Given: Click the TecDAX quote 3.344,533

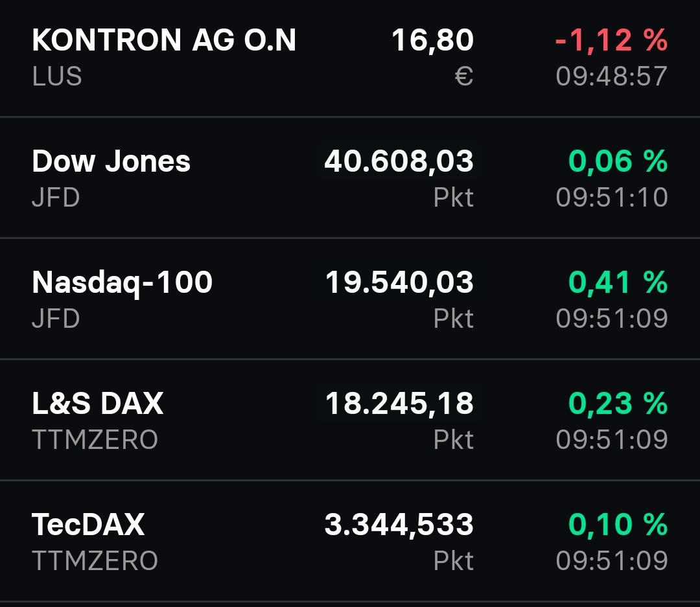Looking at the screenshot, I should pos(398,525).
